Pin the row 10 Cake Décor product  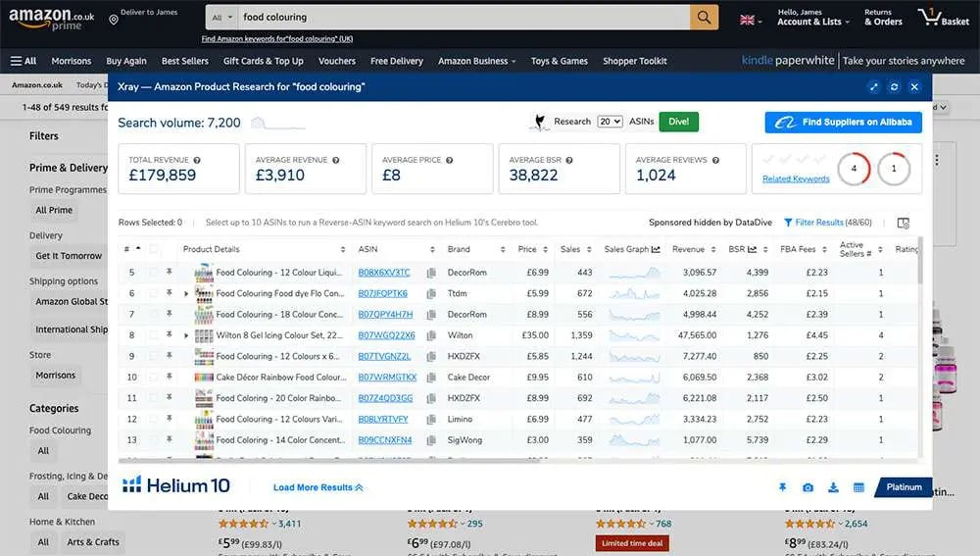pos(169,377)
